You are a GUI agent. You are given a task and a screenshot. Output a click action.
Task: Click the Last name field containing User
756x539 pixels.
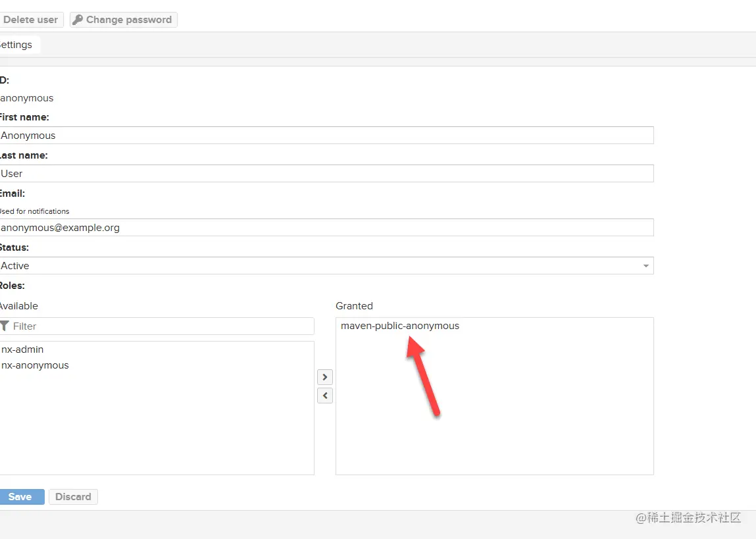[326, 174]
